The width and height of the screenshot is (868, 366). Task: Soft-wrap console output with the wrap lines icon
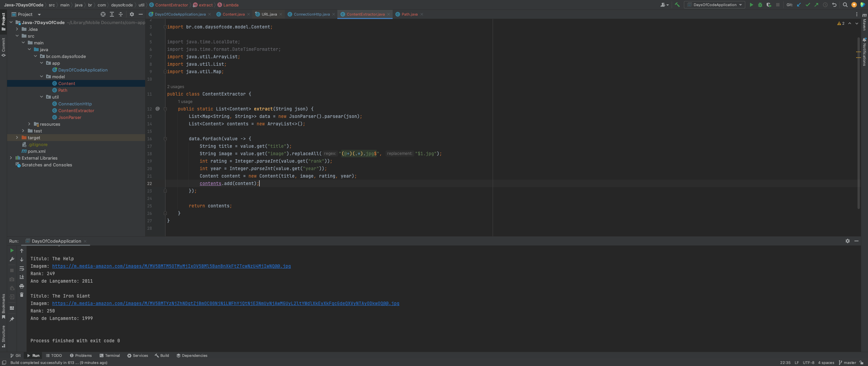pos(22,268)
